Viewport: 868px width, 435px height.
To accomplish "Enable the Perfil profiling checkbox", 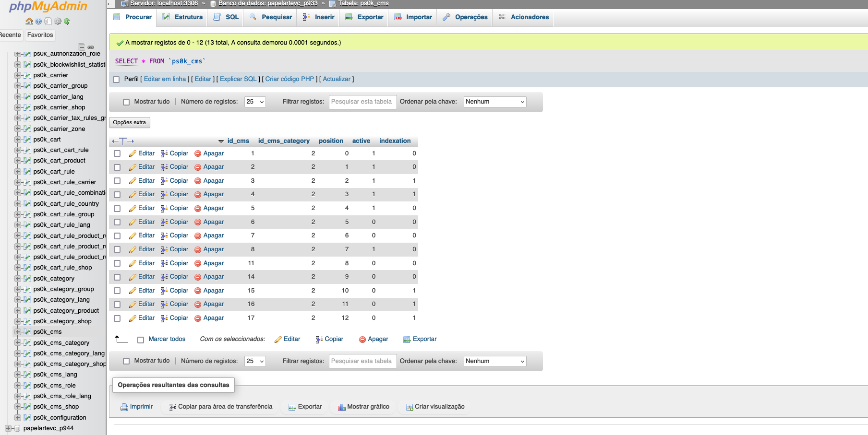I will point(116,80).
